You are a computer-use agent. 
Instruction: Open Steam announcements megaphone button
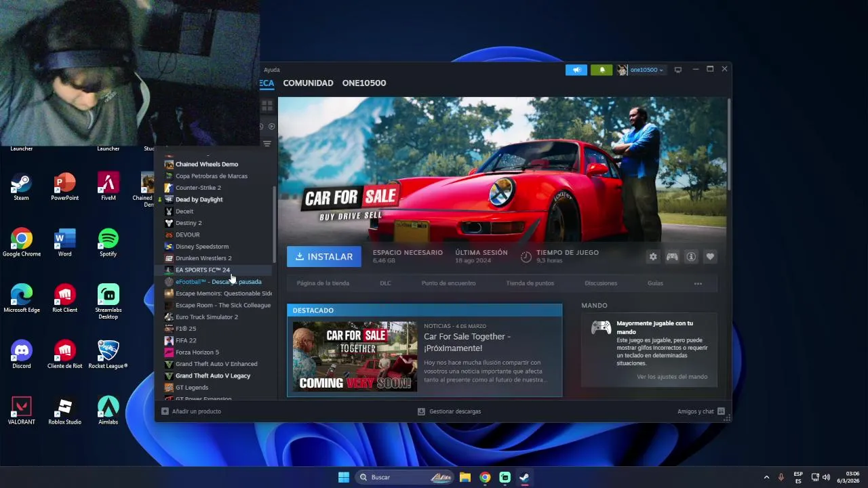click(576, 70)
